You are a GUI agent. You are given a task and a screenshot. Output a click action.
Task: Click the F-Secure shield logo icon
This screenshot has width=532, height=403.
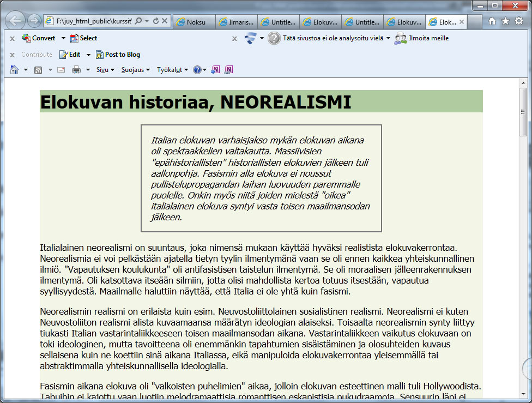[250, 38]
